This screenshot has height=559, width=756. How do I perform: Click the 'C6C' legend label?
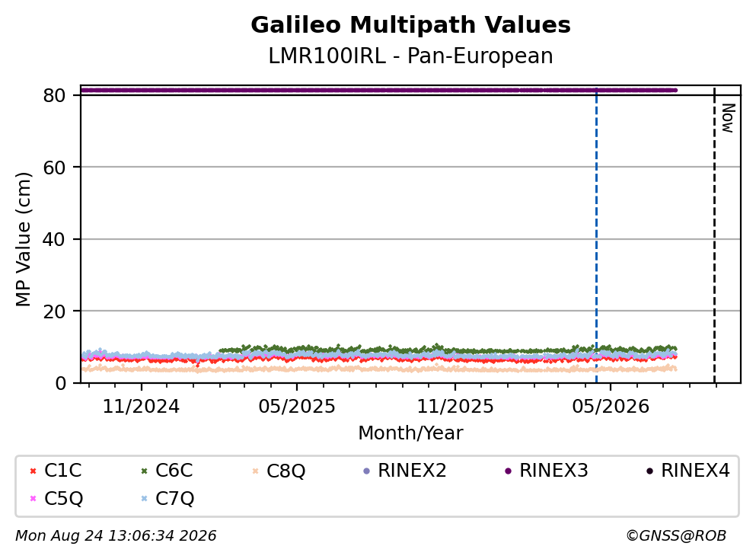click(x=174, y=471)
